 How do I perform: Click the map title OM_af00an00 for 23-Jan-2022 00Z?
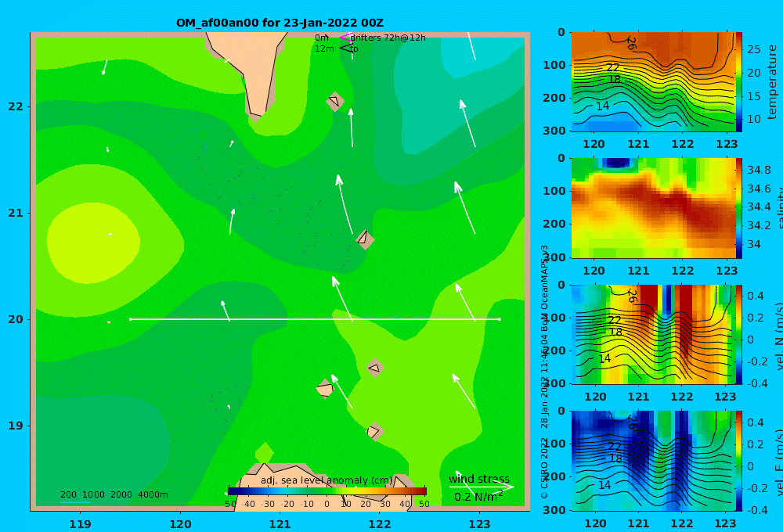[280, 23]
